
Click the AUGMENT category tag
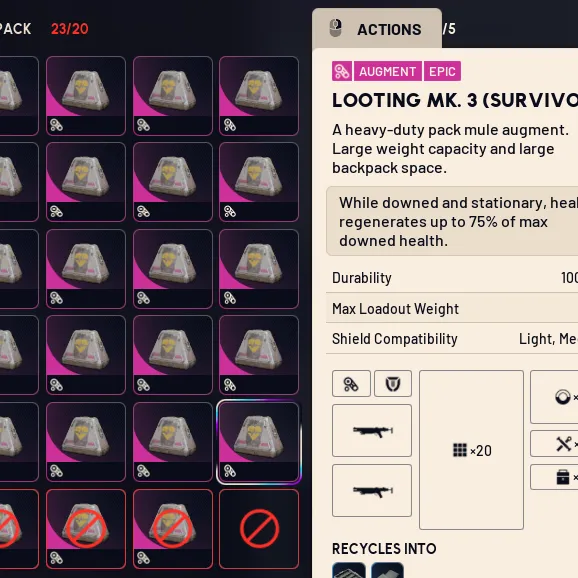[387, 71]
